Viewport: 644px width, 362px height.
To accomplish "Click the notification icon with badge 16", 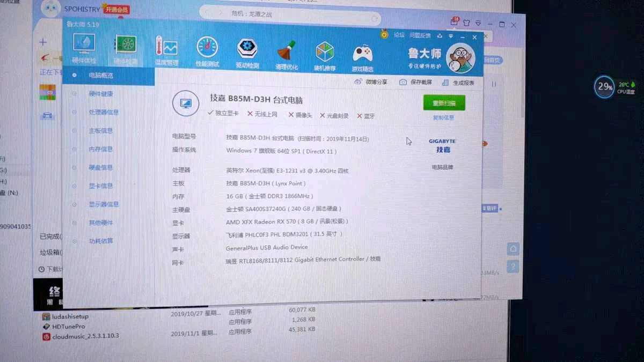I will (454, 22).
